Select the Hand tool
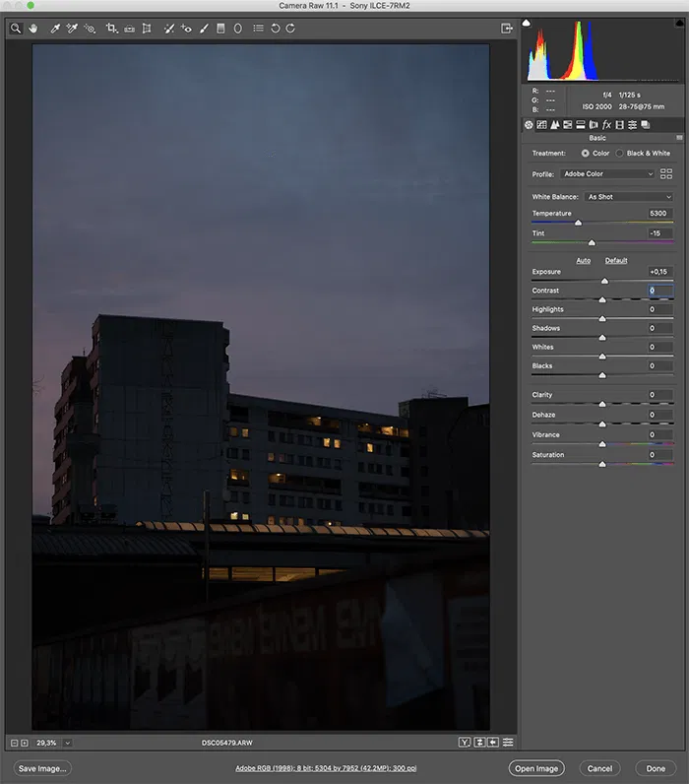The height and width of the screenshot is (784, 689). (x=33, y=29)
